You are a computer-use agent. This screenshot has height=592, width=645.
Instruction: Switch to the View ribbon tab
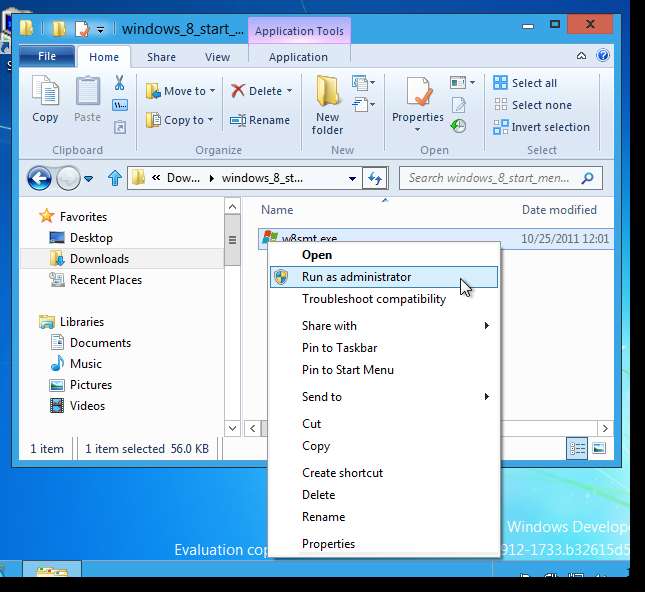218,57
